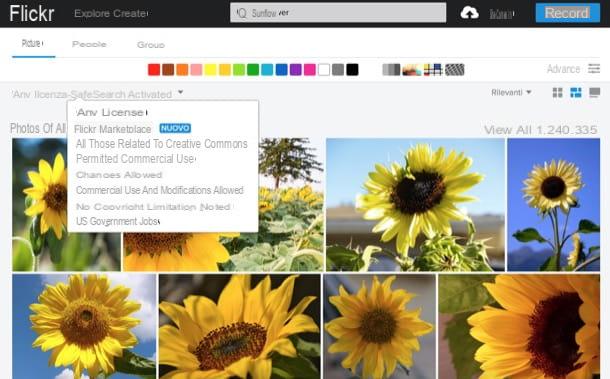
Task: Open tall sunflower on deep blue sky
Action: pos(553,205)
